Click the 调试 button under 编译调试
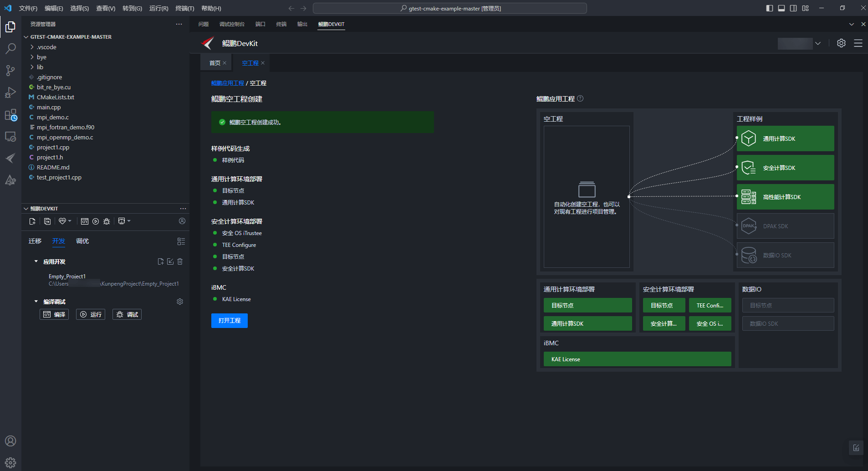The height and width of the screenshot is (471, 868). [x=127, y=314]
